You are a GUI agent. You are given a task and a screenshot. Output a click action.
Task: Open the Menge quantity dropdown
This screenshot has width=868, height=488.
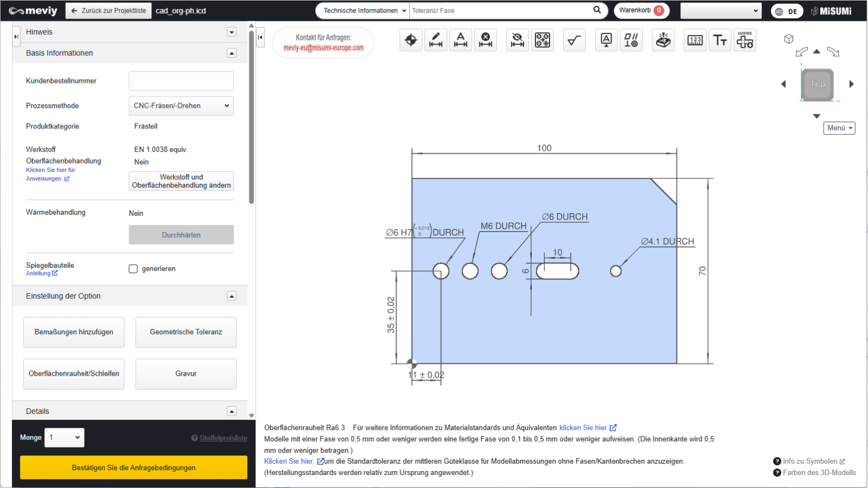tap(65, 438)
